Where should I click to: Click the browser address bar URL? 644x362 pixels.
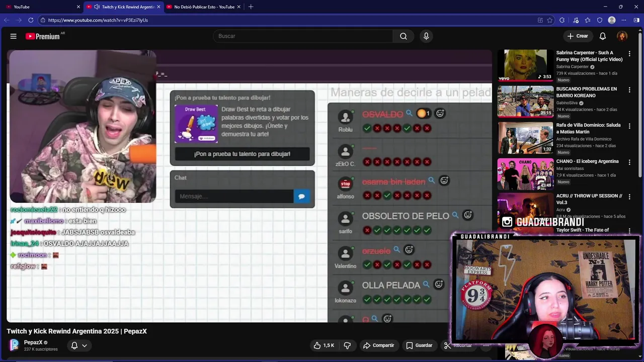pos(98,20)
